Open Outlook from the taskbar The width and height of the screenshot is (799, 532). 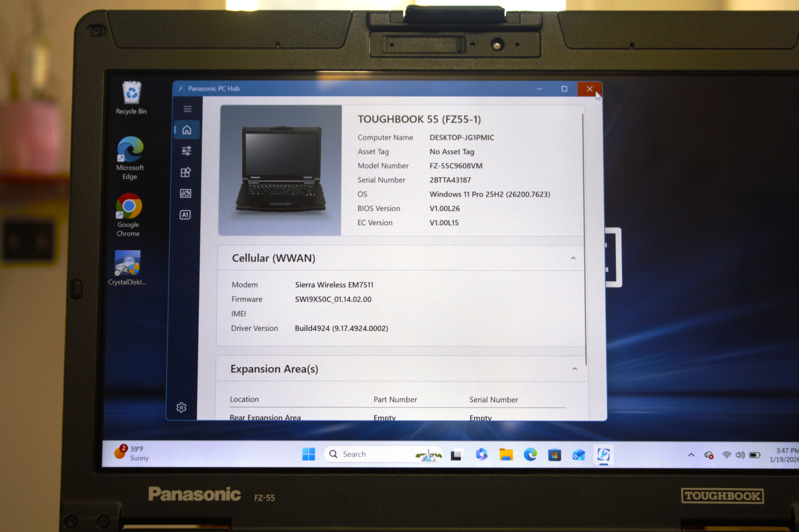578,455
